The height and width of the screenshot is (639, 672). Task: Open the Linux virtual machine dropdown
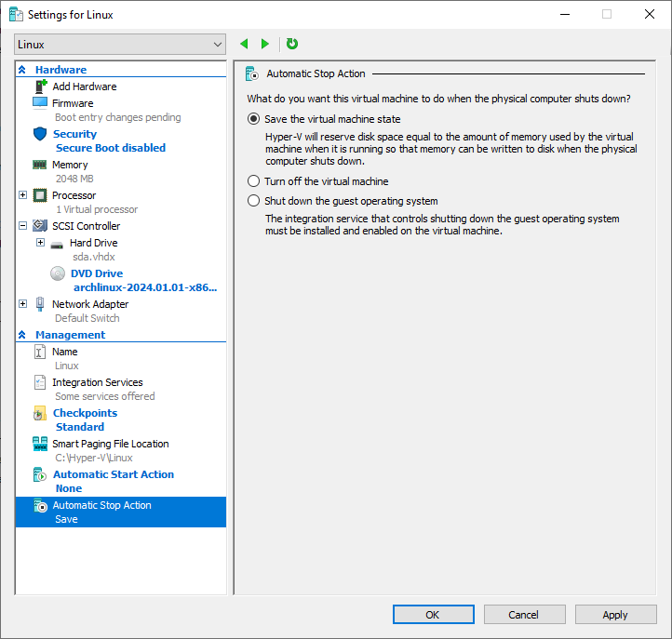pyautogui.click(x=120, y=44)
